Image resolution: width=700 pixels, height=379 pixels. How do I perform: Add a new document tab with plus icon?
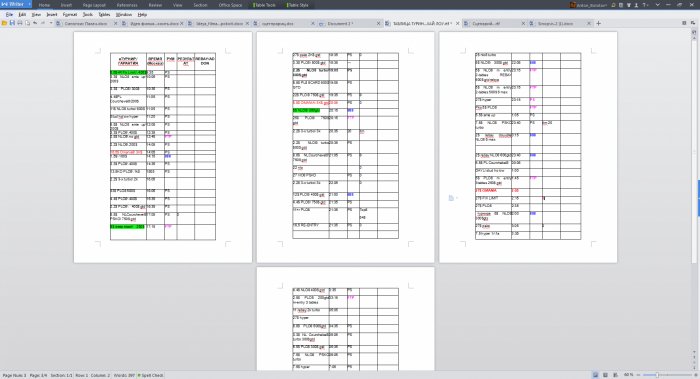(599, 23)
